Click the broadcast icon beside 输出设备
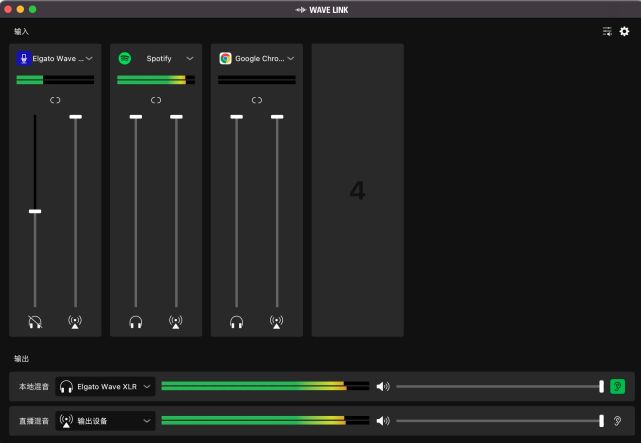641x443 pixels. (66, 421)
